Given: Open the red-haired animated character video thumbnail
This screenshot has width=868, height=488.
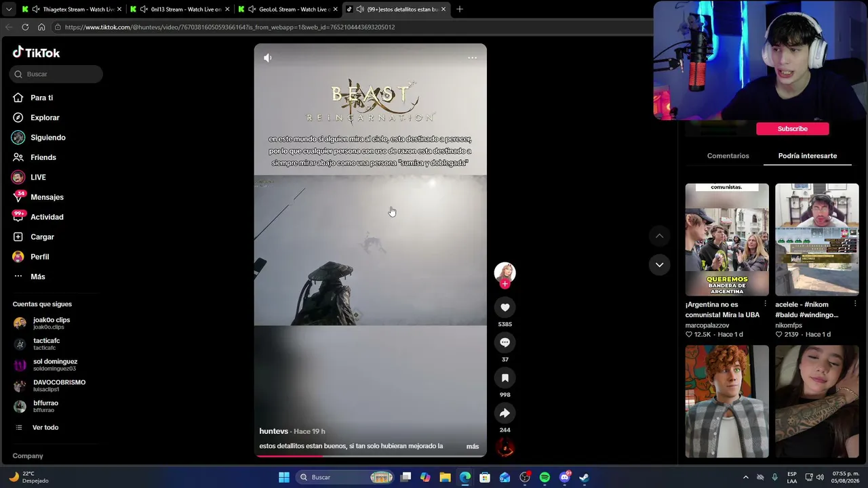Looking at the screenshot, I should [727, 401].
